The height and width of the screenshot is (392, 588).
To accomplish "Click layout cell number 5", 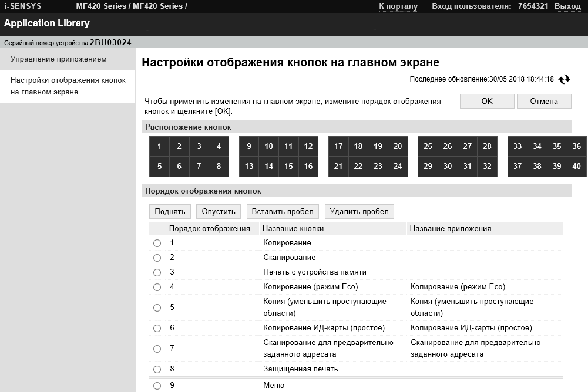I will pos(159,167).
